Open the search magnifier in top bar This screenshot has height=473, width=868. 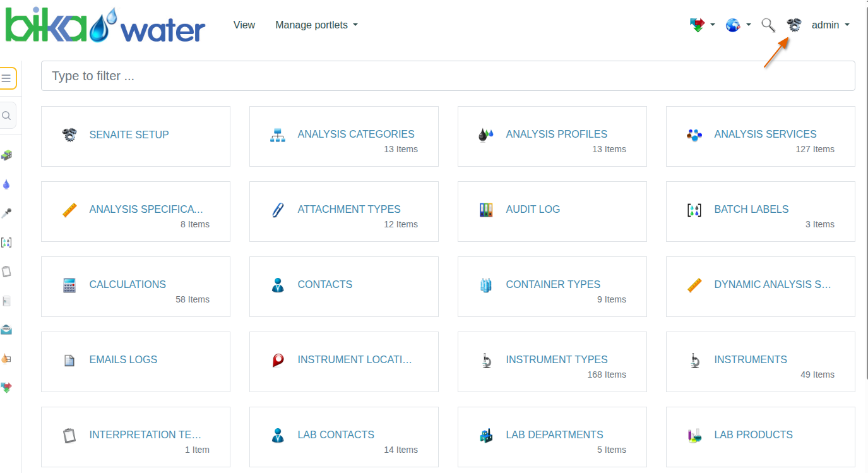coord(768,25)
